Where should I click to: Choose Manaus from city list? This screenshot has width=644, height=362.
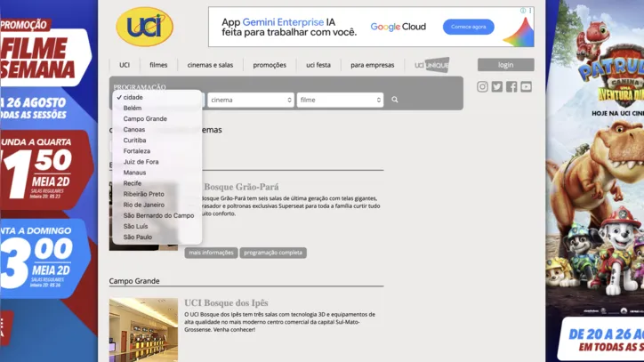(x=157, y=173)
